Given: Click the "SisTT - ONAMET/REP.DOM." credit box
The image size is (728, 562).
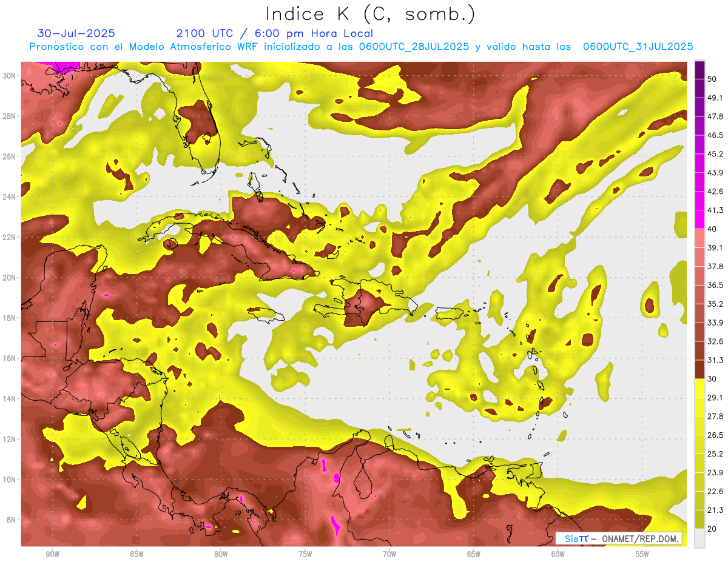Looking at the screenshot, I should pyautogui.click(x=618, y=538).
